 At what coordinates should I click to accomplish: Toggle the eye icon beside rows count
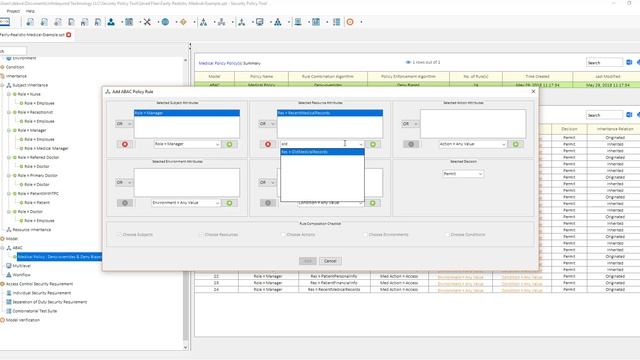point(408,62)
